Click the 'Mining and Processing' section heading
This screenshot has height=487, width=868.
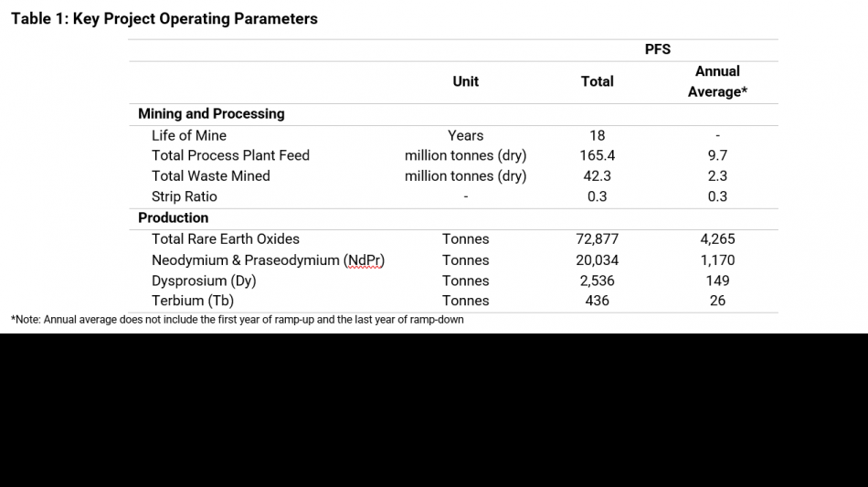pos(211,114)
